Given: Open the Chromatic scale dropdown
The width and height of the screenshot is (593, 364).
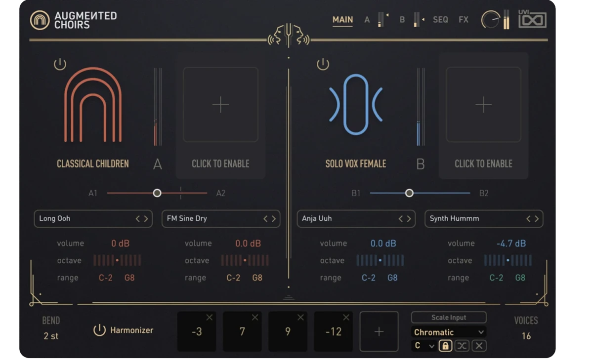Looking at the screenshot, I should coord(448,332).
